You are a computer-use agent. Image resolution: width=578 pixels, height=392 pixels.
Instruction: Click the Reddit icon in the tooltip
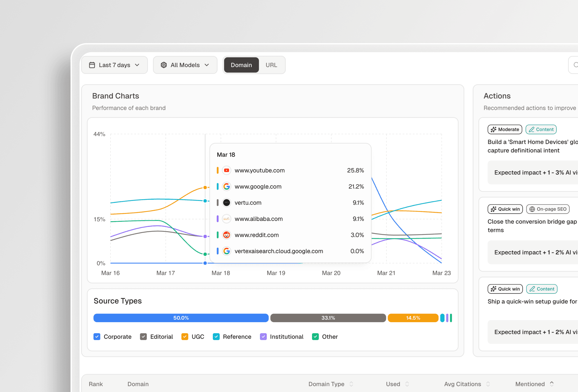tap(227, 235)
